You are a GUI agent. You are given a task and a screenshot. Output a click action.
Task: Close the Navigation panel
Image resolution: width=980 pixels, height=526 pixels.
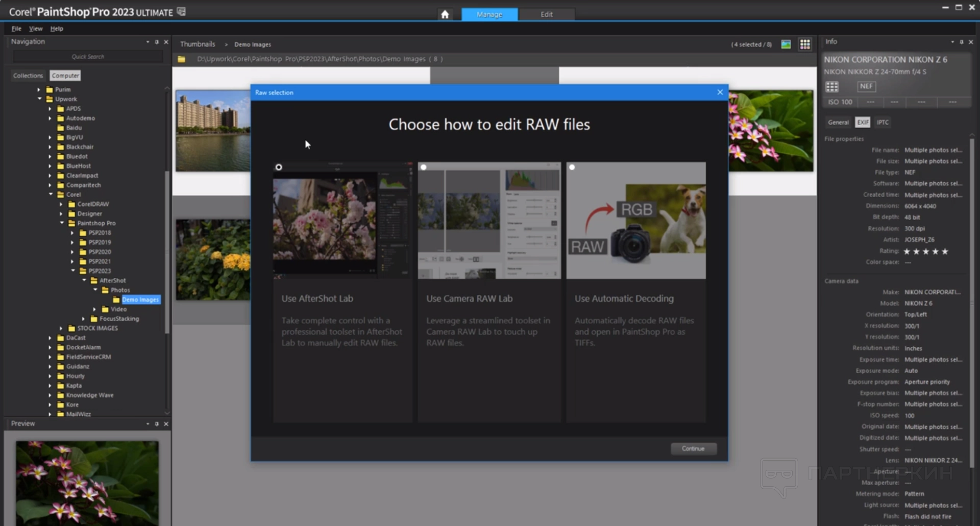tap(166, 42)
